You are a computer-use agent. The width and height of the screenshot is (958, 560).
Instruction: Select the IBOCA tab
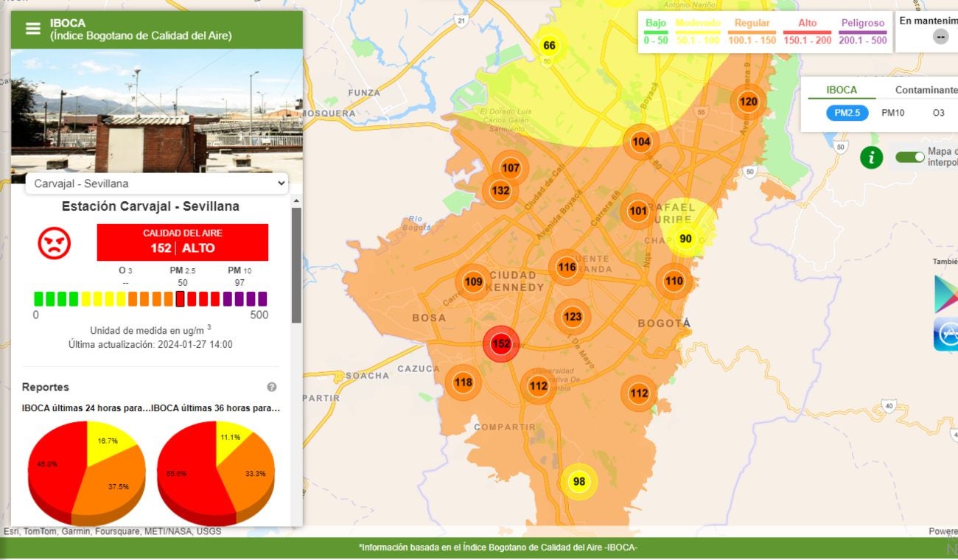[842, 89]
